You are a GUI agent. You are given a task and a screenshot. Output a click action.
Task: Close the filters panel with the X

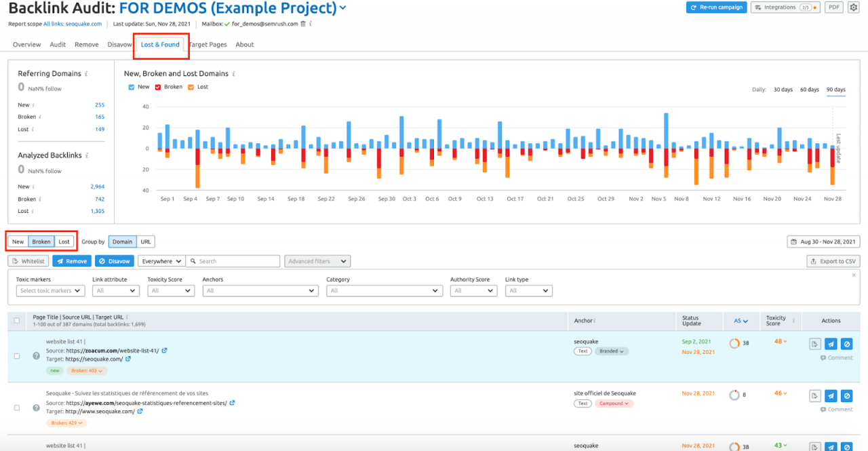coord(854,275)
